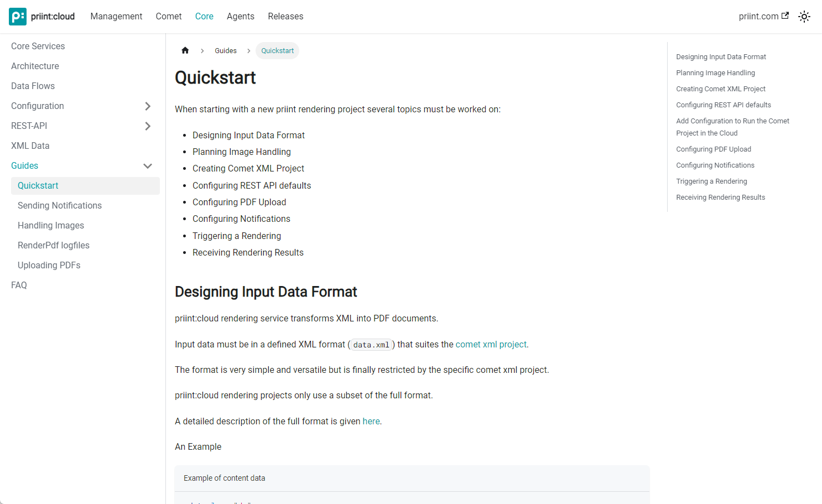Toggle the light/dark mode sun icon

[x=804, y=17]
